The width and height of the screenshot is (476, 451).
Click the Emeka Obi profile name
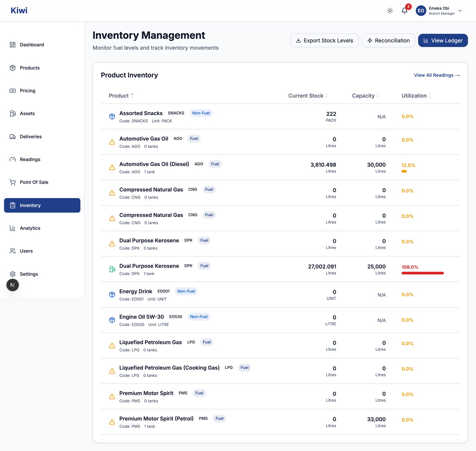point(439,8)
